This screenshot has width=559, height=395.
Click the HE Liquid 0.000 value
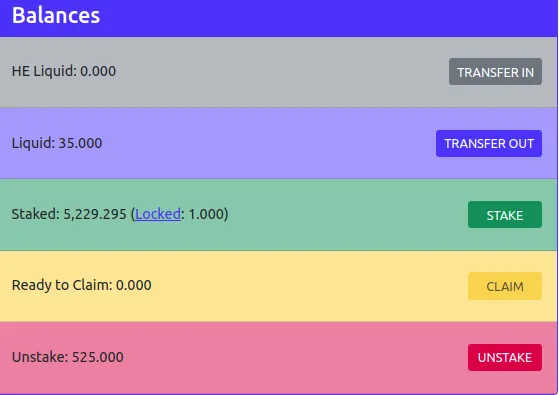[98, 71]
